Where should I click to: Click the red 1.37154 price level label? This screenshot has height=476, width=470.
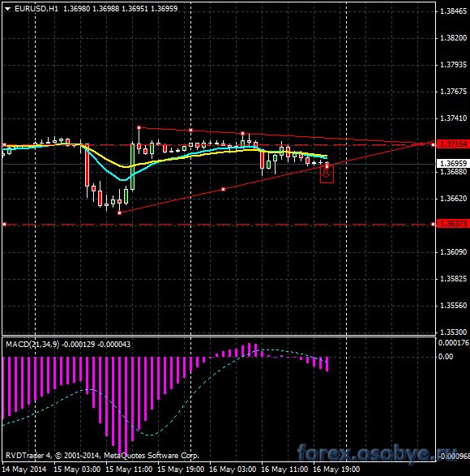[453, 144]
